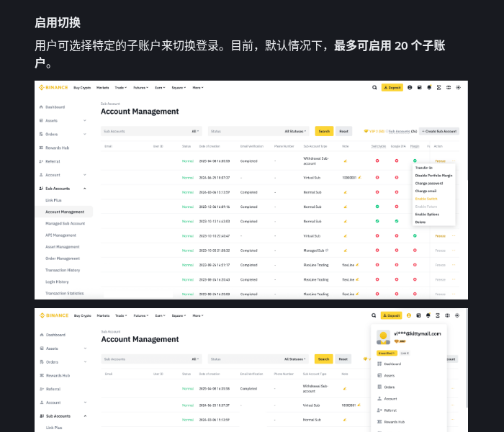Image resolution: width=504 pixels, height=432 pixels.
Task: Expand Assets section in lower screenshot sidebar
Action: (x=85, y=348)
